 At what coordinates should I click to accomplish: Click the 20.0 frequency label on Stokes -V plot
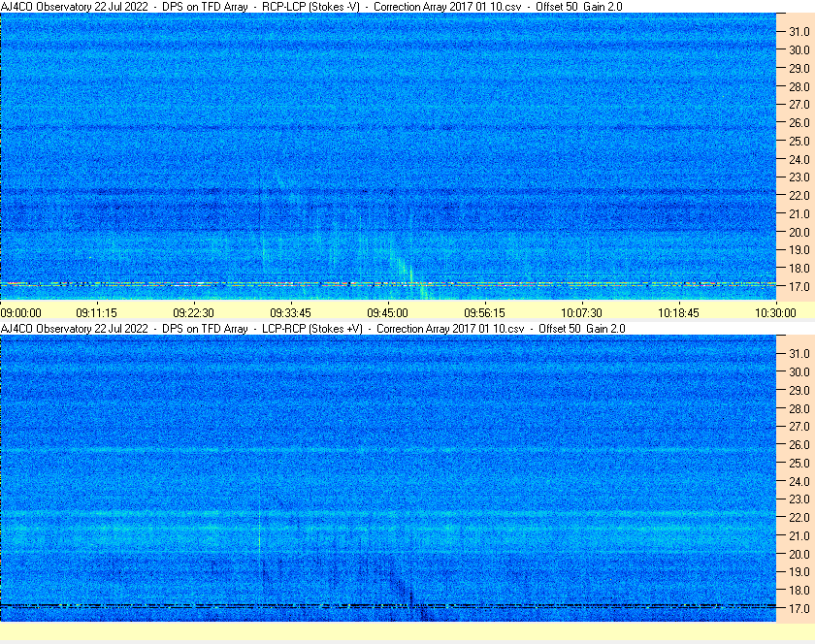(x=799, y=232)
